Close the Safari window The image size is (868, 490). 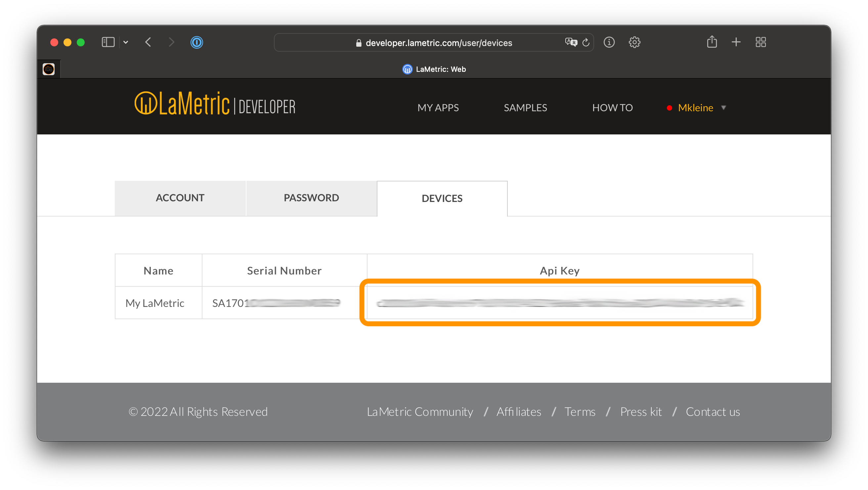click(x=54, y=42)
